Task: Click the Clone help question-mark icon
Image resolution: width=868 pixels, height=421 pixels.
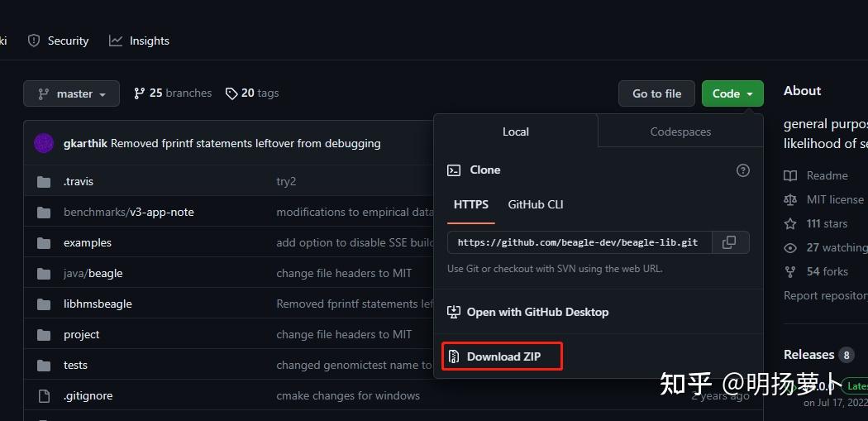Action: tap(743, 170)
